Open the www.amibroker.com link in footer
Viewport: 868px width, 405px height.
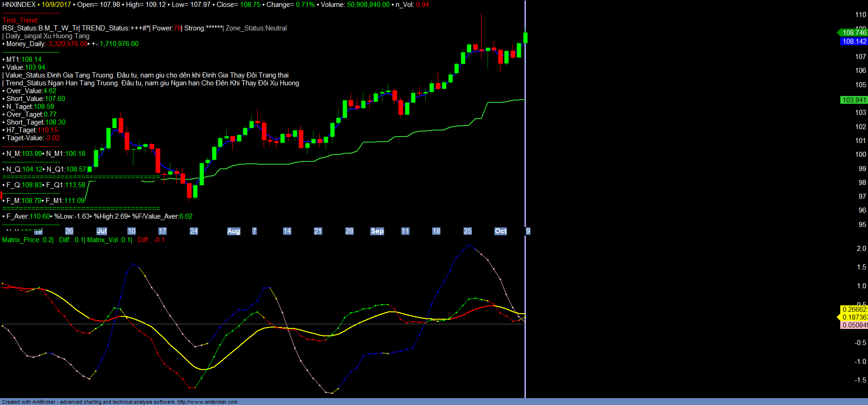[x=207, y=402]
